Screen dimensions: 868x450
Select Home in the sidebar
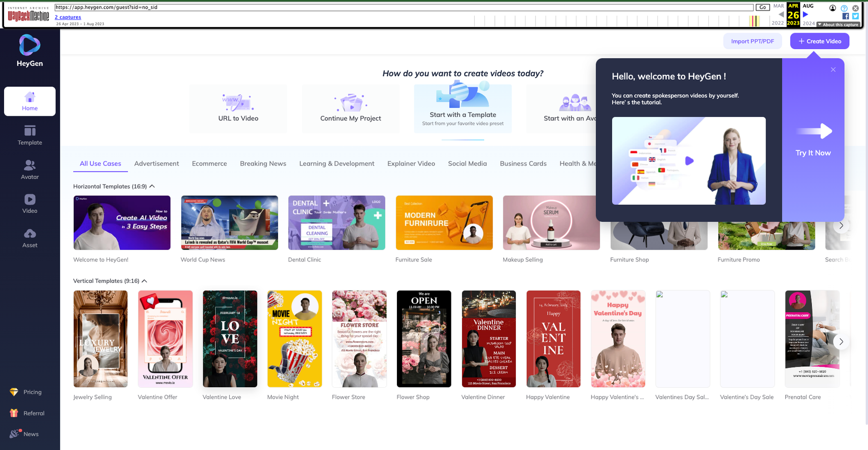[30, 101]
